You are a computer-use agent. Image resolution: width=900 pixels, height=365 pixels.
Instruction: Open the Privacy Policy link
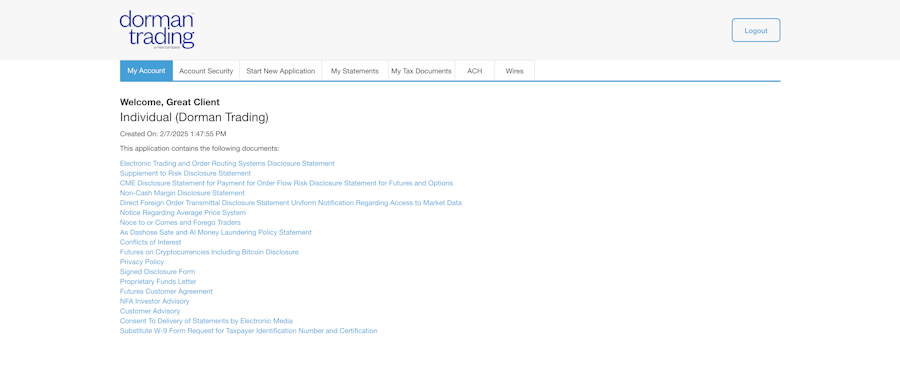(x=142, y=262)
